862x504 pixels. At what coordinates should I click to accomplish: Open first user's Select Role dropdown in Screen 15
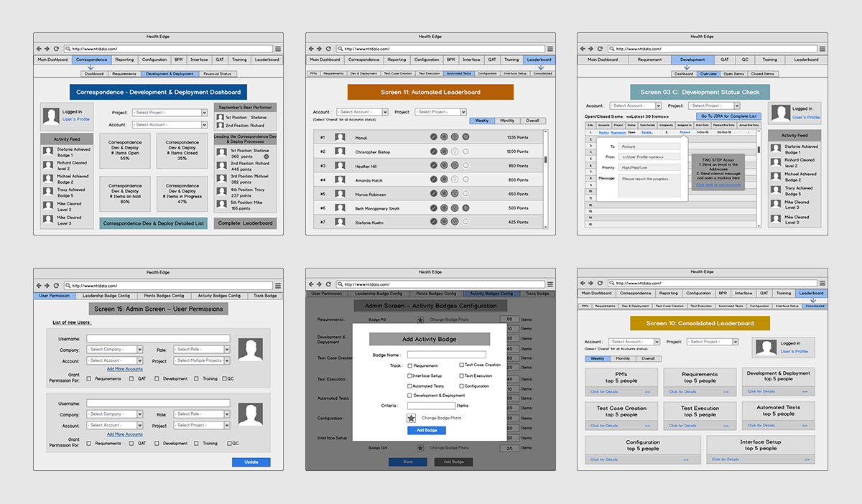202,350
